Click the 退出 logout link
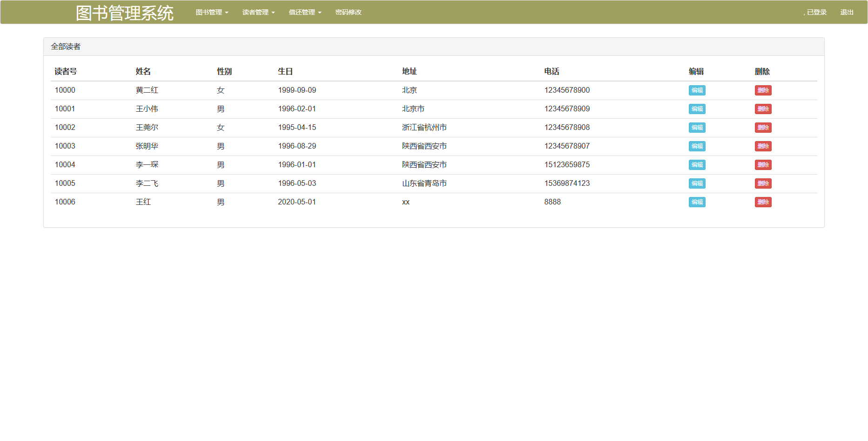 [x=847, y=12]
